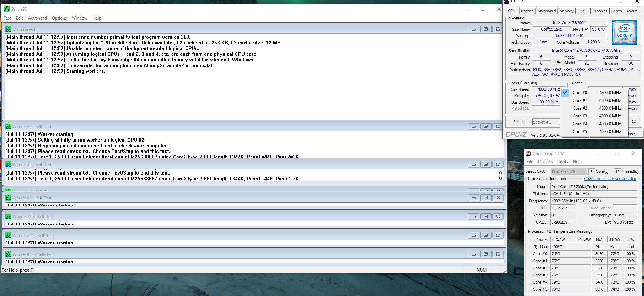Maximize the Worker #12 Self-Test window
The width and height of the screenshot is (644, 296).
485,254
